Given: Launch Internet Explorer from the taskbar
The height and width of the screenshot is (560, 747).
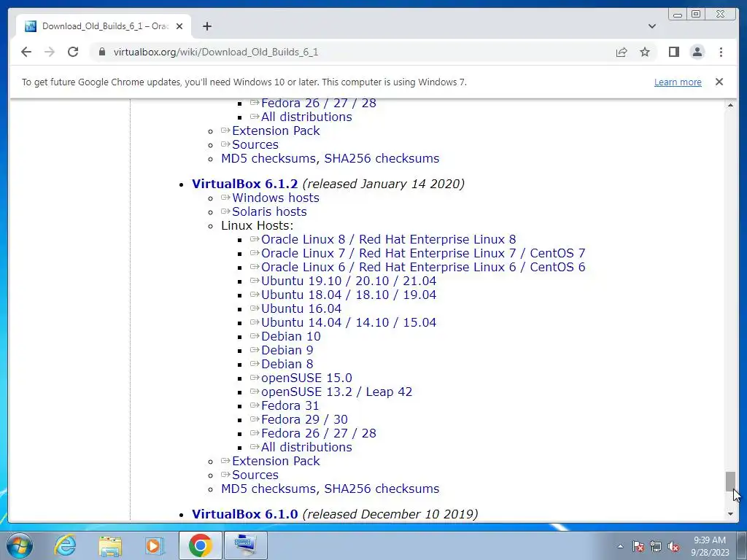Looking at the screenshot, I should pyautogui.click(x=65, y=545).
